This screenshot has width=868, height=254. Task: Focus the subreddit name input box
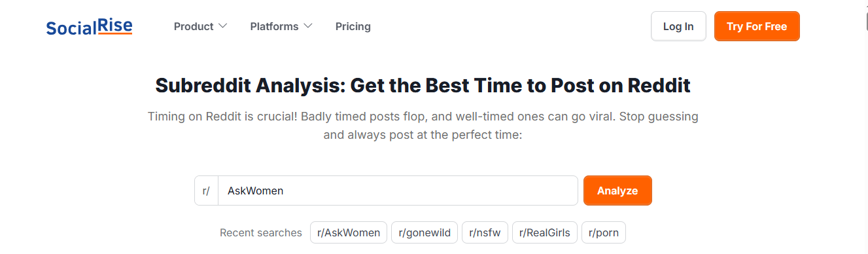pyautogui.click(x=398, y=190)
